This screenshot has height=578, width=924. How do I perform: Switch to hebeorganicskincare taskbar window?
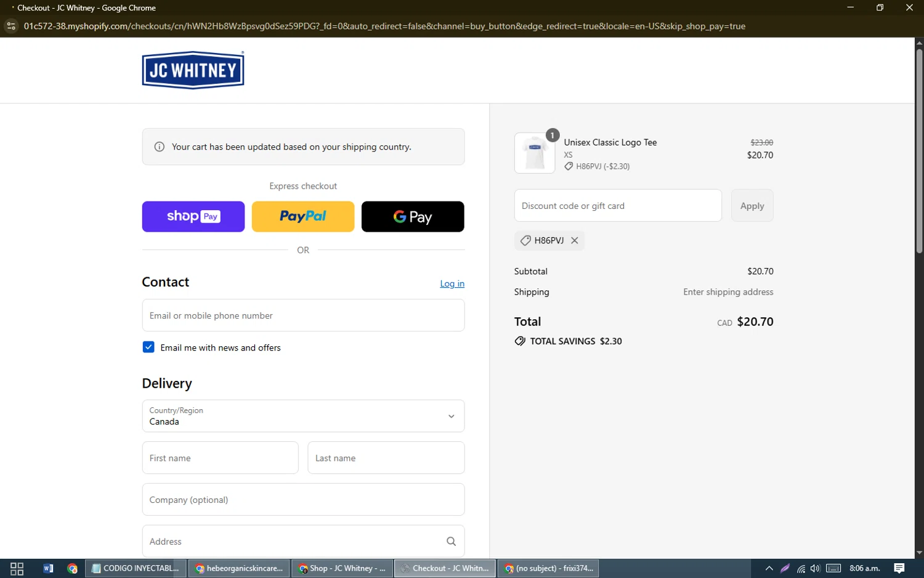[239, 568]
